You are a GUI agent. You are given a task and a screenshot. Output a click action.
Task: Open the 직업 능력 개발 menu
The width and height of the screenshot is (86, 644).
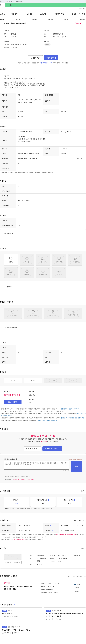click(x=59, y=14)
